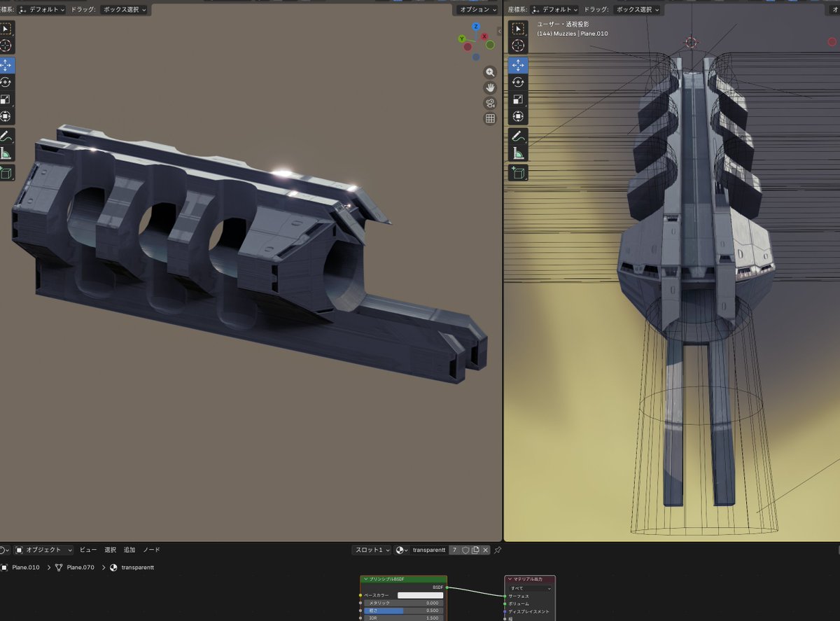Open left viewport デフォルト orientation dropdown
The image size is (840, 621).
(43, 10)
